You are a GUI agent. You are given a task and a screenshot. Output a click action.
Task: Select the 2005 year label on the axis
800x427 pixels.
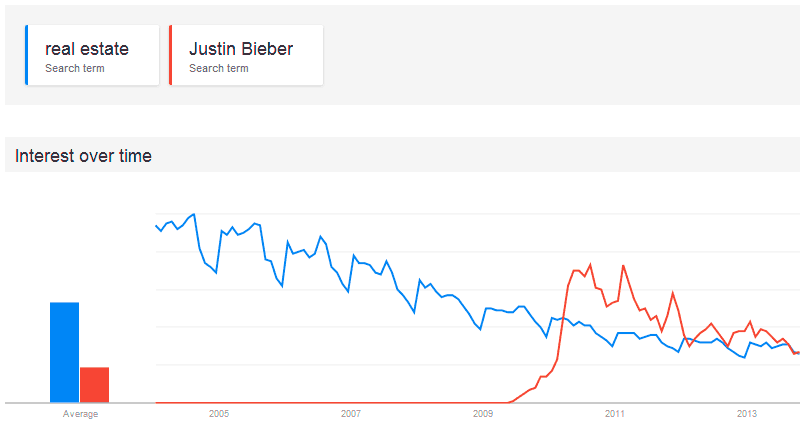[219, 413]
